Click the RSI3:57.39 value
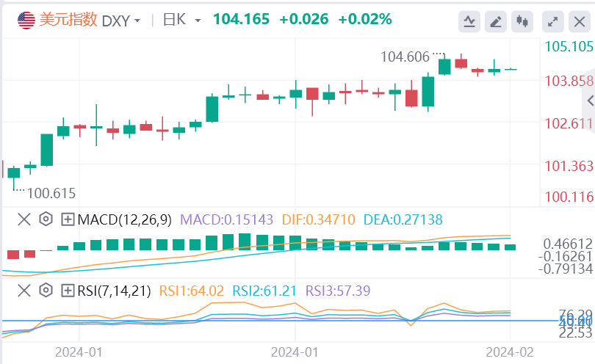595x364 pixels. coord(338,291)
